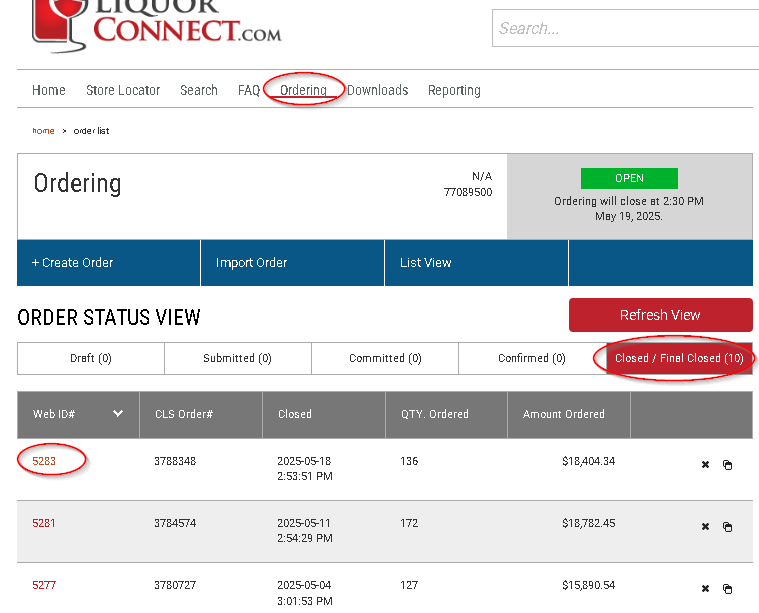
Task: Select CLS order number 3784574
Action: (175, 523)
